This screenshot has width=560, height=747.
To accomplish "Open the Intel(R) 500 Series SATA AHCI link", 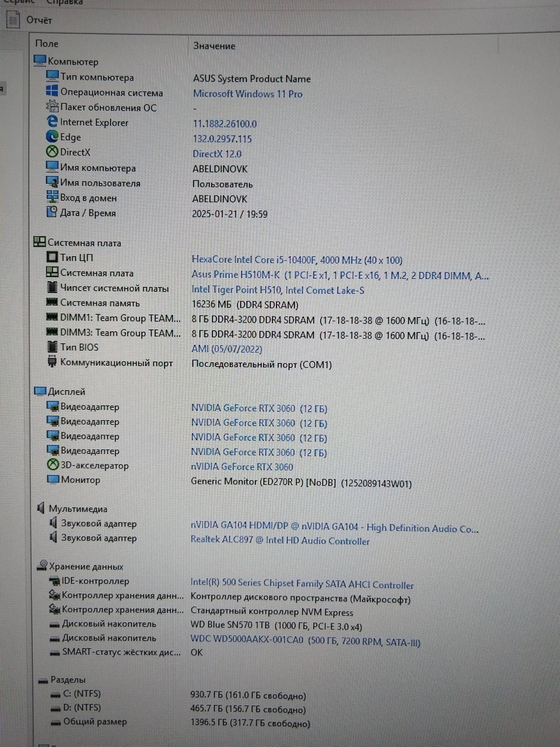I will pos(302,584).
